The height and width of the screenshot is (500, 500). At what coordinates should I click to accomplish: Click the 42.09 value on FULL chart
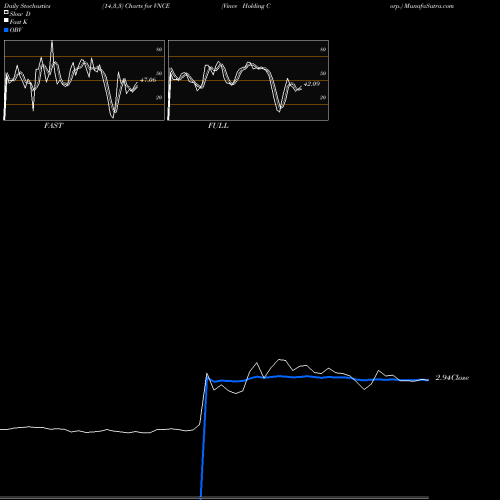point(312,84)
